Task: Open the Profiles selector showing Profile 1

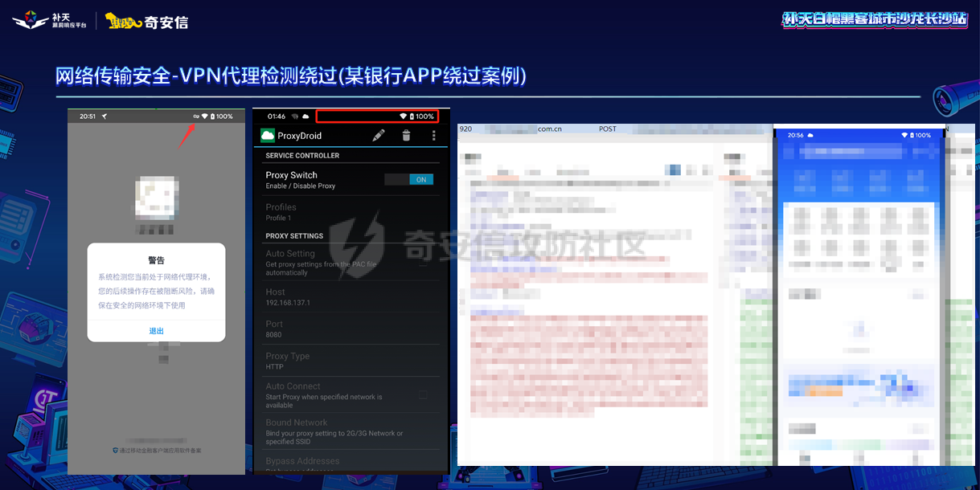Action: coord(322,210)
